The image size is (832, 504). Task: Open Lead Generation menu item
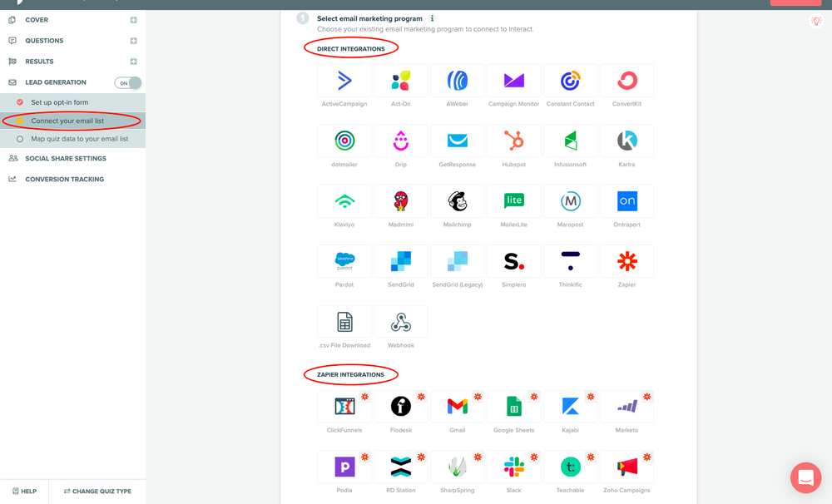click(56, 82)
